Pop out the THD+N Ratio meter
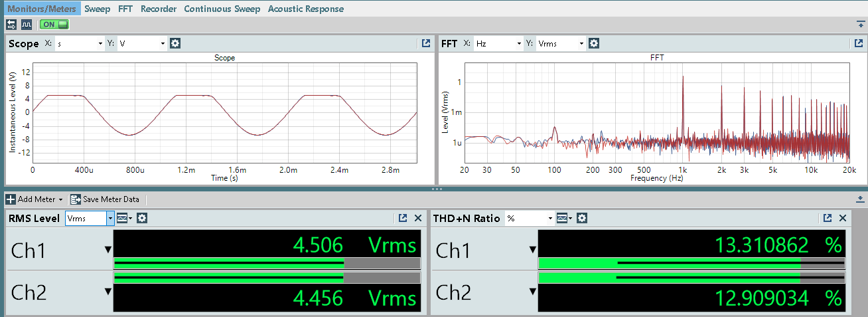This screenshot has height=317, width=868. pyautogui.click(x=828, y=218)
